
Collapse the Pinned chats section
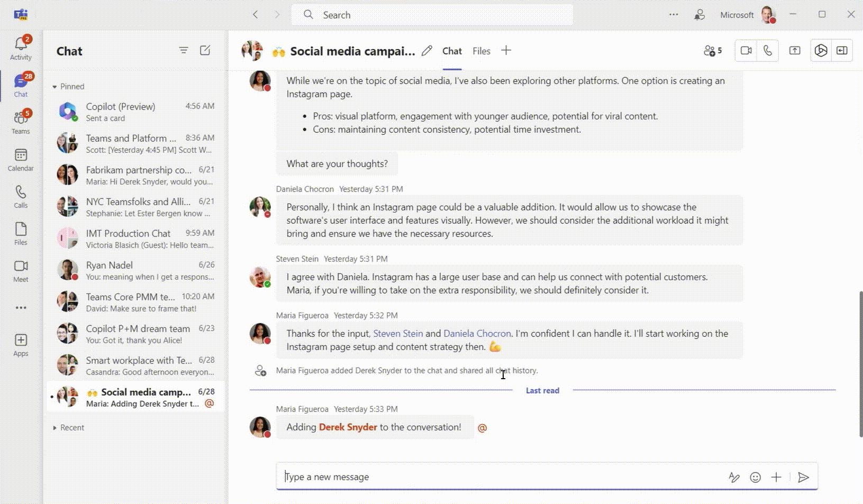coord(54,86)
